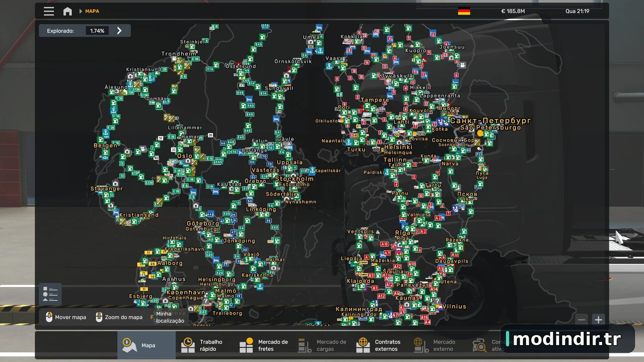Click the Stavanger city label

[x=107, y=188]
